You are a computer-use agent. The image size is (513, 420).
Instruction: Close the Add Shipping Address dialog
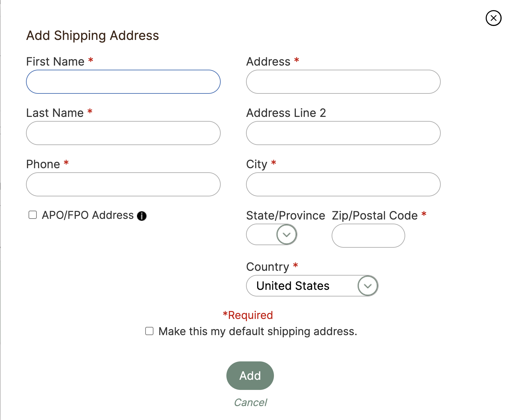[x=493, y=18]
